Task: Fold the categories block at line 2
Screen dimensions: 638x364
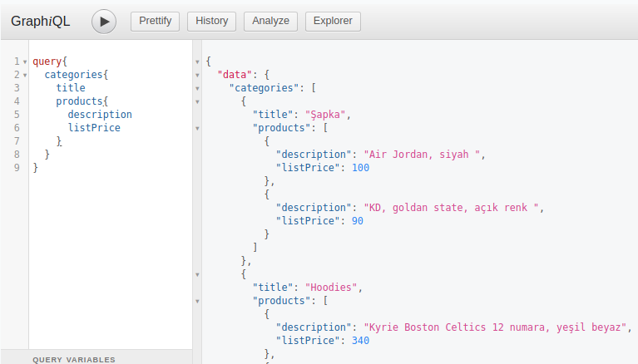Action: [x=25, y=75]
